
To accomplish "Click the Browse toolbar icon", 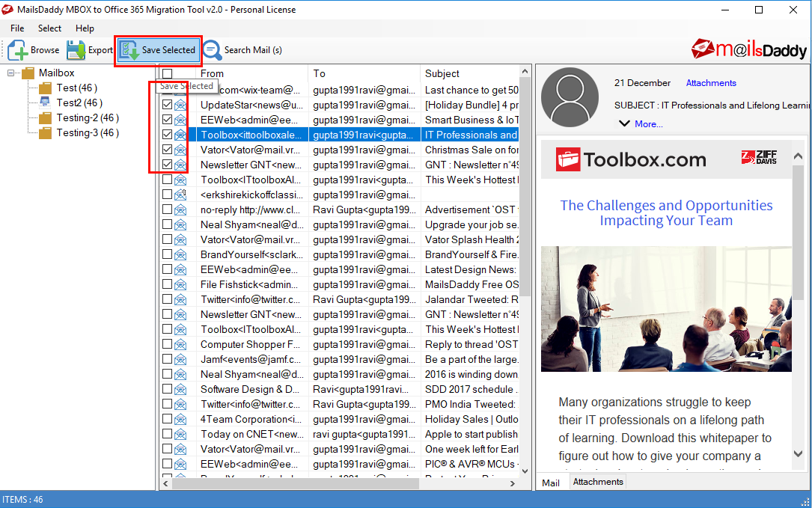I will (18, 50).
